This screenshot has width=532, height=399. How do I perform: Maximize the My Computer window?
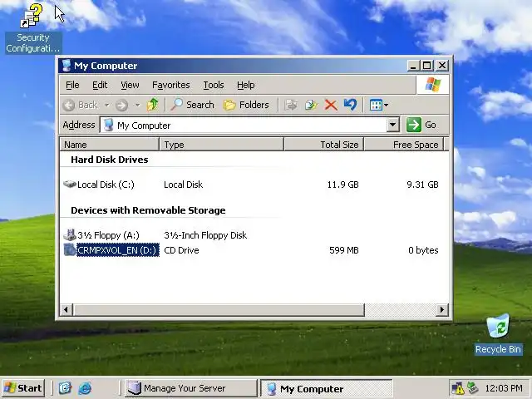(x=426, y=66)
